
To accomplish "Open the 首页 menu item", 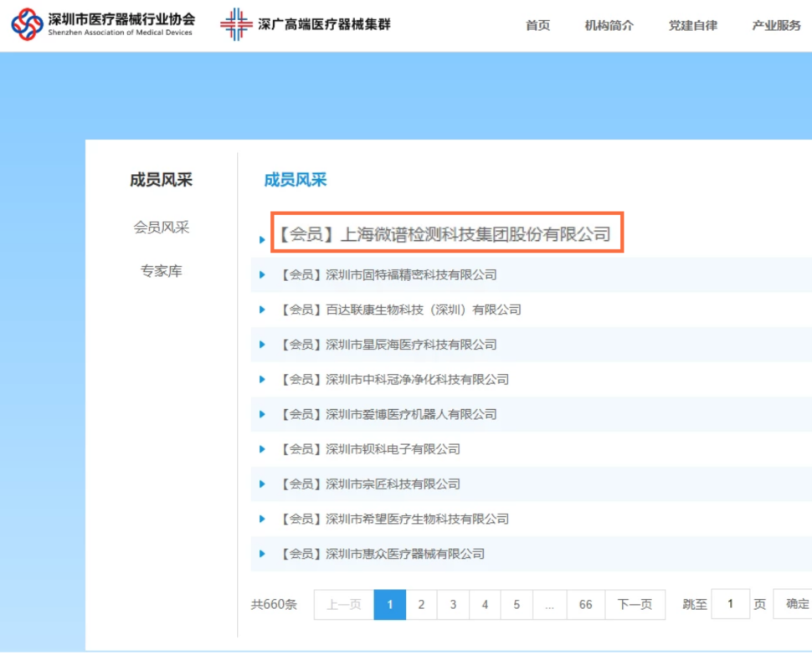I will coord(537,25).
